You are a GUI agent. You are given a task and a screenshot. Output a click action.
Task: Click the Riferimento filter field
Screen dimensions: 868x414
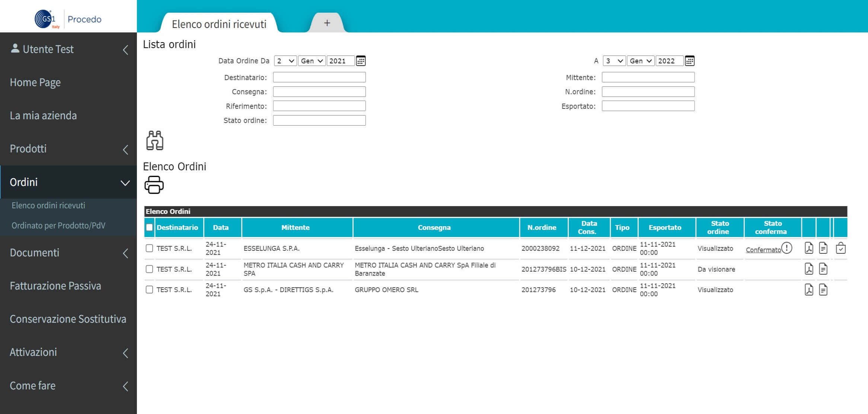coord(319,106)
